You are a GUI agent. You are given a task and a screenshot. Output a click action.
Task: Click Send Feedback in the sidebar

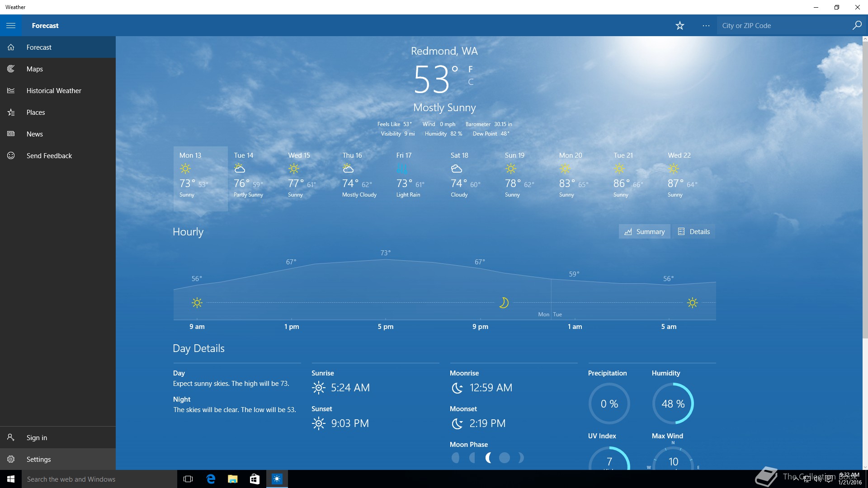click(58, 155)
